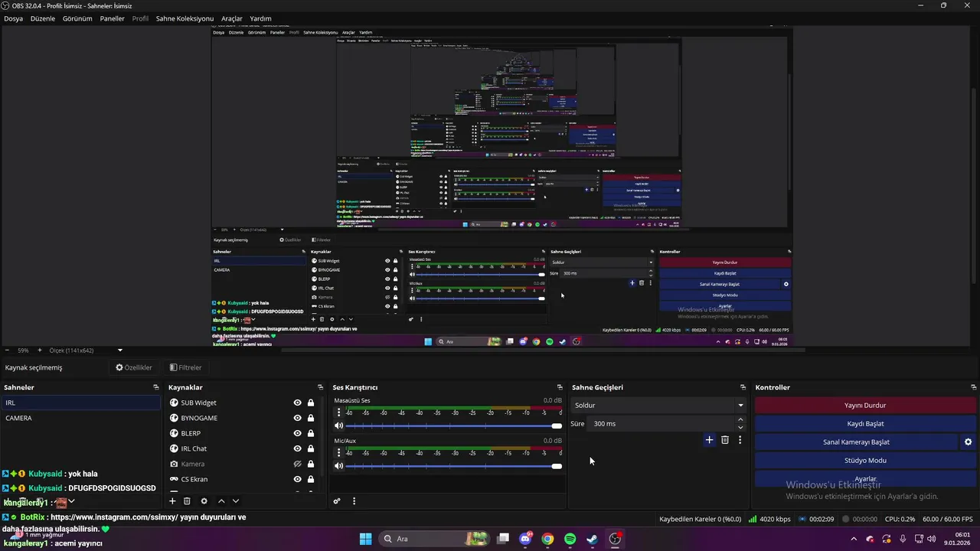Select the IRL scene

80,403
